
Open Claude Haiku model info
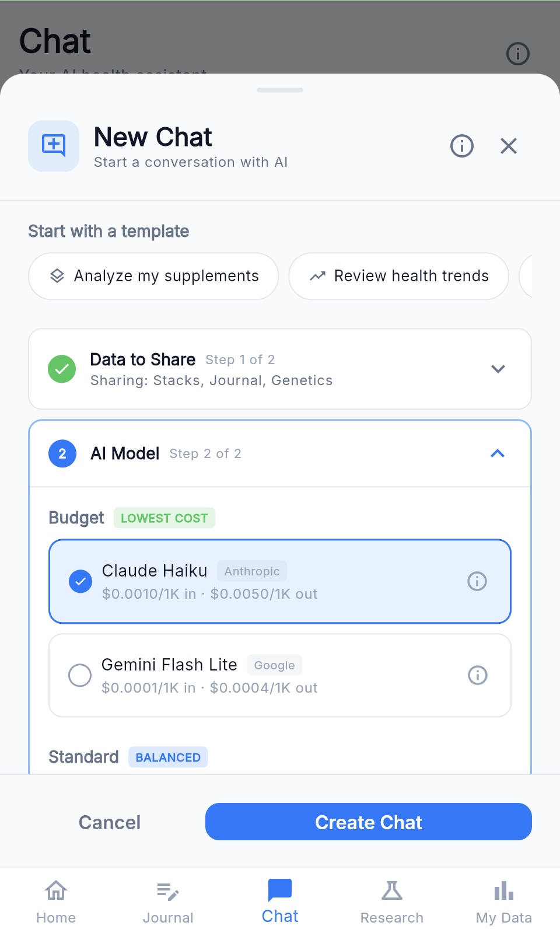click(x=477, y=581)
